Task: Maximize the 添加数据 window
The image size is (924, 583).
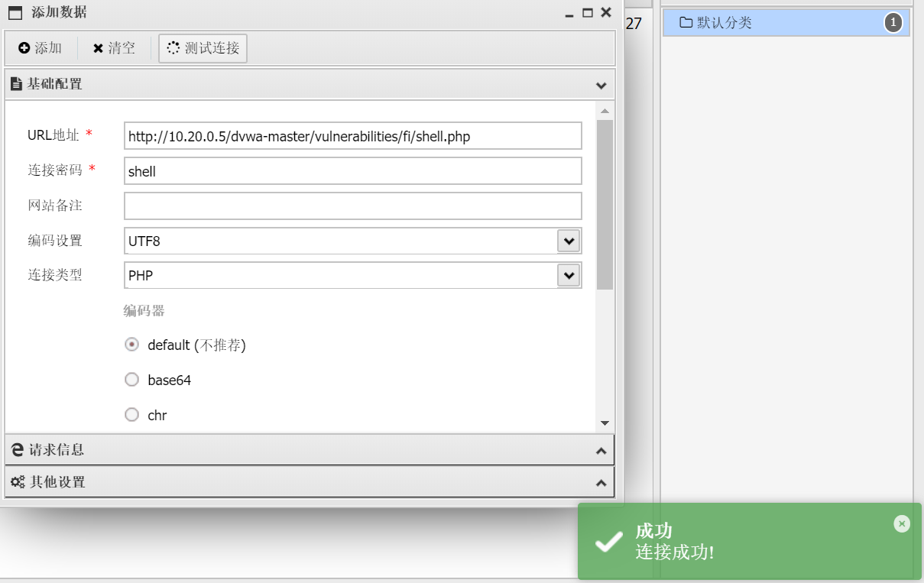Action: point(587,12)
